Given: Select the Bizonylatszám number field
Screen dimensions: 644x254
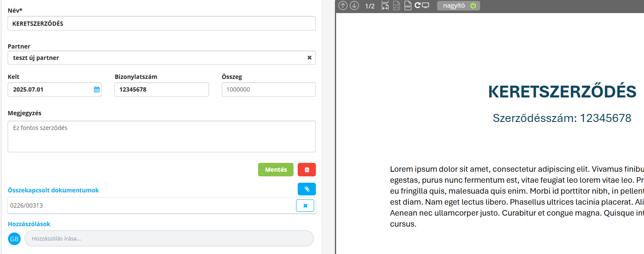Looking at the screenshot, I should (161, 89).
